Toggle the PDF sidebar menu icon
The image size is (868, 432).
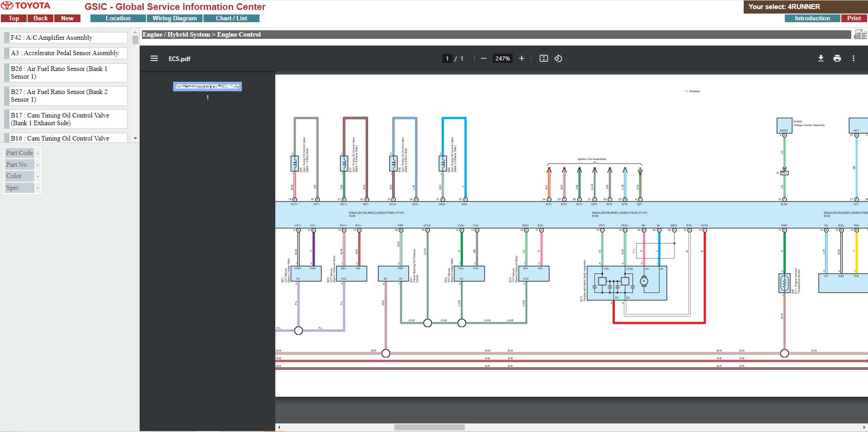[x=154, y=58]
